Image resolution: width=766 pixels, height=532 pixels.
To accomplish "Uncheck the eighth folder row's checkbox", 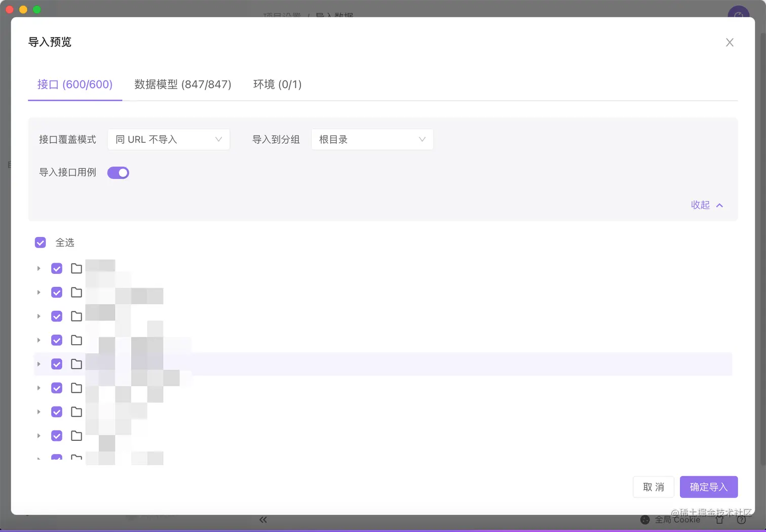I will pyautogui.click(x=57, y=436).
